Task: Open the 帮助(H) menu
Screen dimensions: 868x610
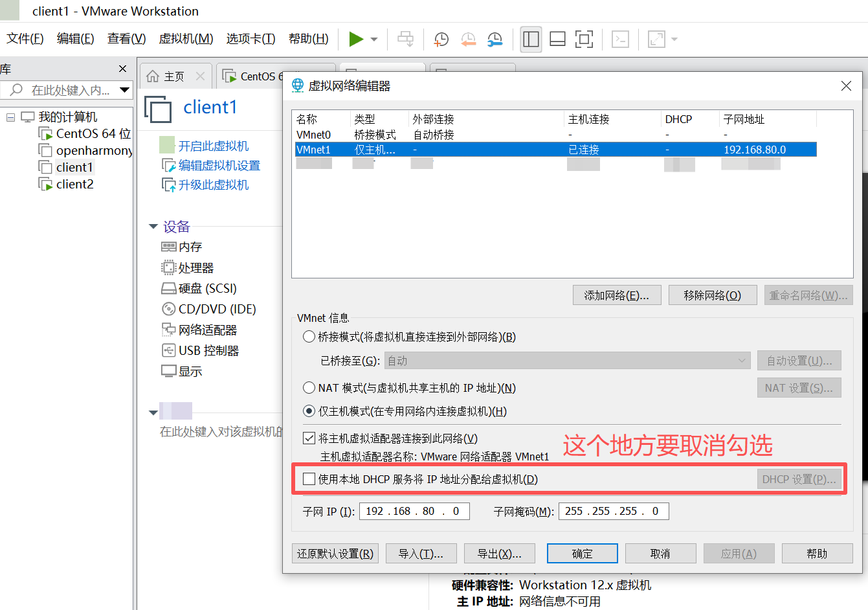Action: coord(309,39)
